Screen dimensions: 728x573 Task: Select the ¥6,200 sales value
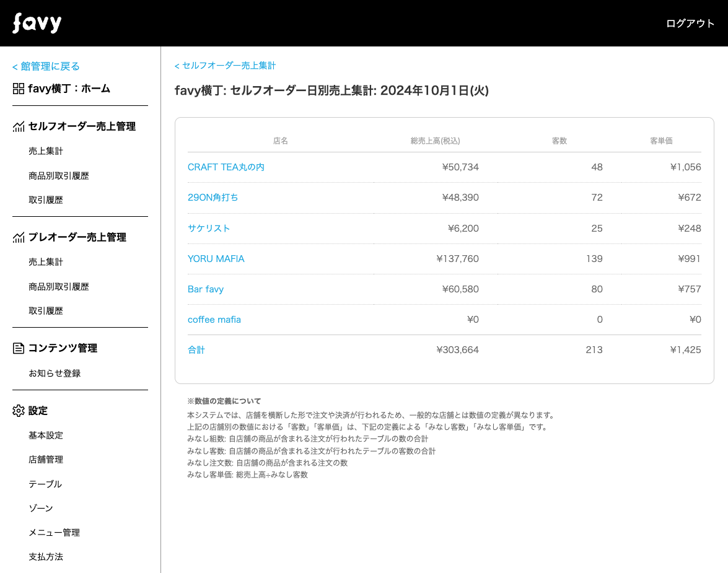(463, 228)
